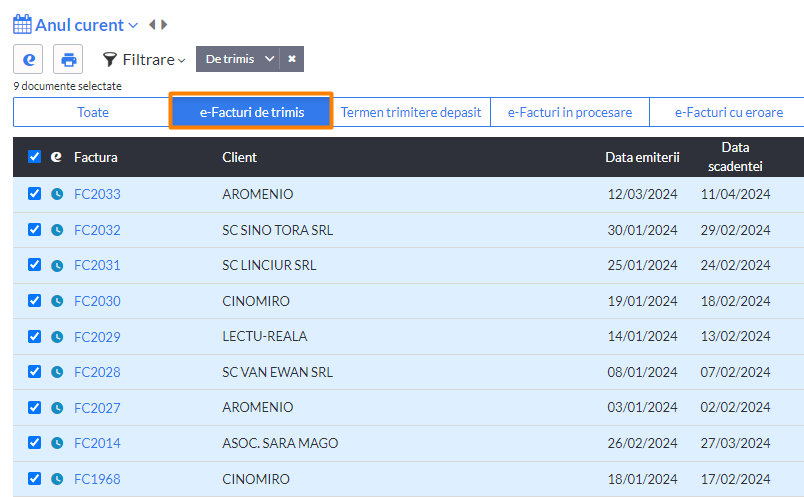Click clock status icon for FC2032
Viewport: 804px width, 497px height.
(x=57, y=230)
